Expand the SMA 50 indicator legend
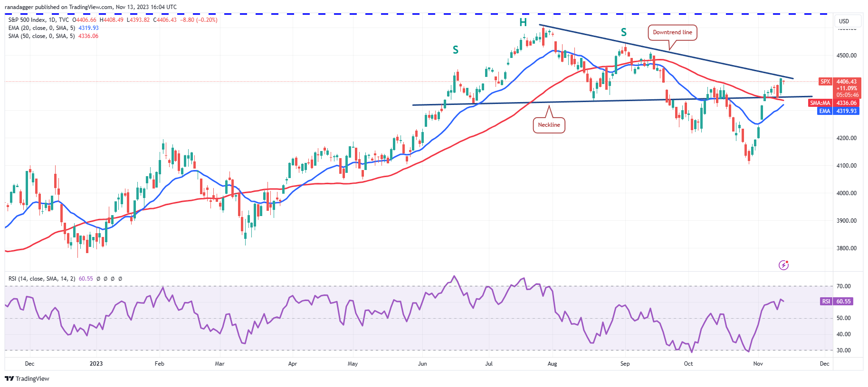Image resolution: width=868 pixels, height=387 pixels. click(x=41, y=36)
